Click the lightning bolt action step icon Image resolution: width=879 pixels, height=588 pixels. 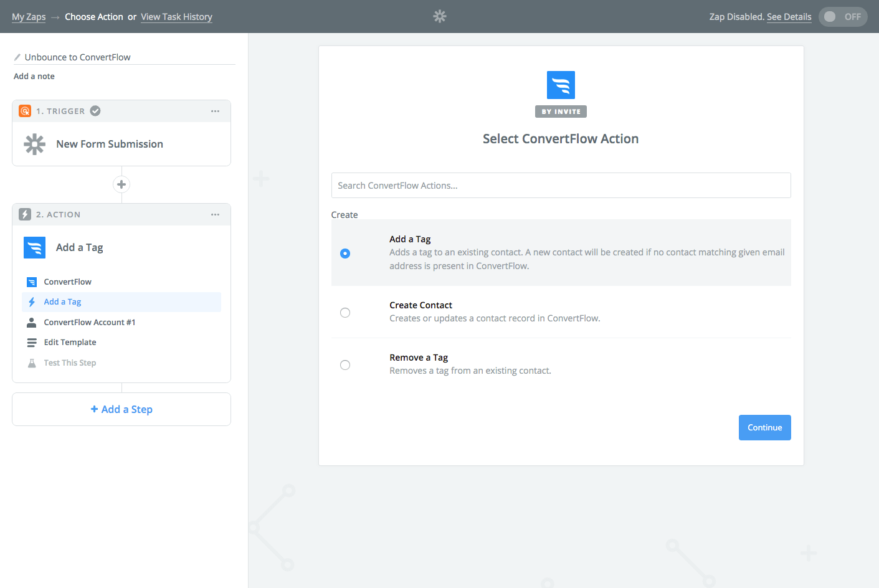coord(25,214)
